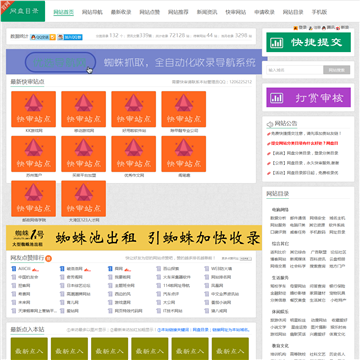Open the 大湾区123人才网 快审站点 thumbnail
The image size is (360, 360).
(x=84, y=199)
